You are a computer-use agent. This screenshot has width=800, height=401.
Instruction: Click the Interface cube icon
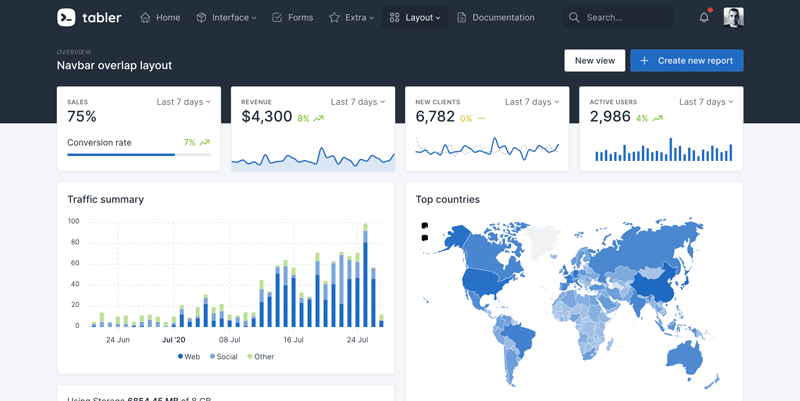[201, 17]
